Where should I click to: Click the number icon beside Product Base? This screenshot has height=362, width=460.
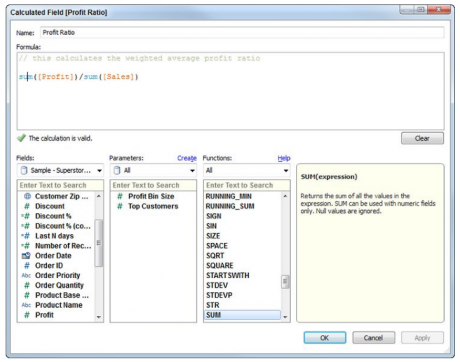point(27,295)
